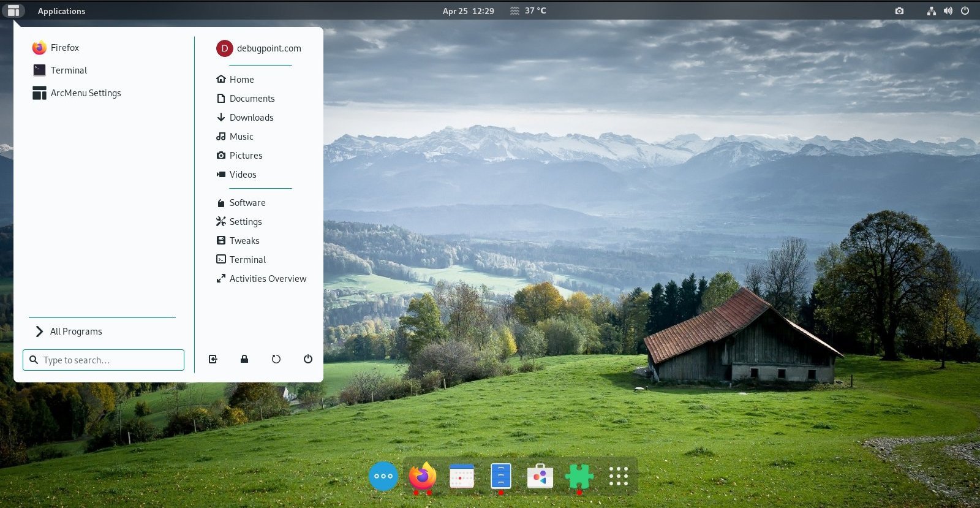Screen dimensions: 980x508
Task: Open the Show Applications grid in dock
Action: pyautogui.click(x=618, y=476)
